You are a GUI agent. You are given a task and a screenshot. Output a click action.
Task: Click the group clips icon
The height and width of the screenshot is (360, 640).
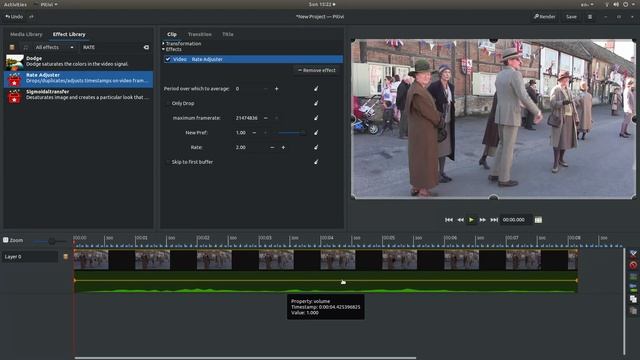click(x=633, y=277)
